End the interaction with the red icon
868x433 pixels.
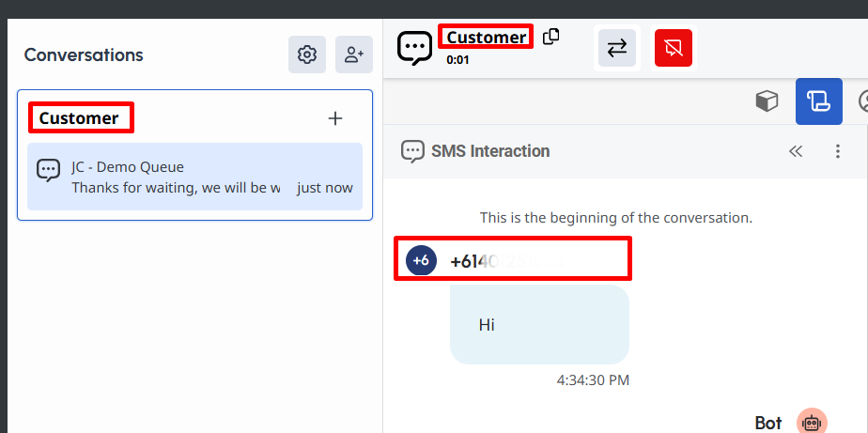click(x=673, y=48)
